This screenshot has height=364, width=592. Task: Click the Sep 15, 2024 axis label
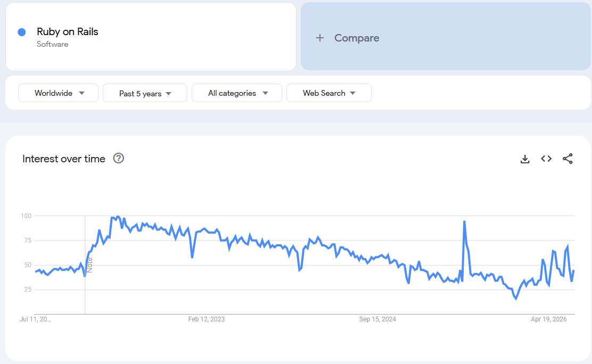(x=377, y=319)
